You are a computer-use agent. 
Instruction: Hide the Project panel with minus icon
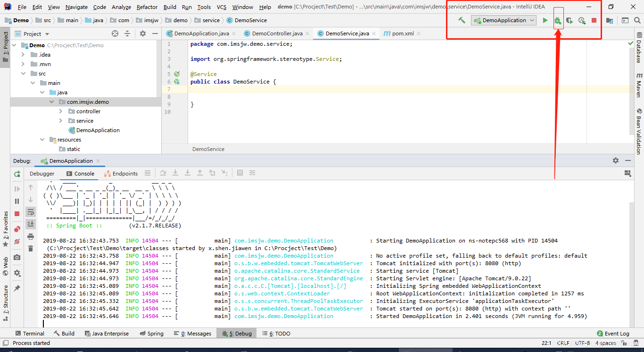[x=155, y=34]
